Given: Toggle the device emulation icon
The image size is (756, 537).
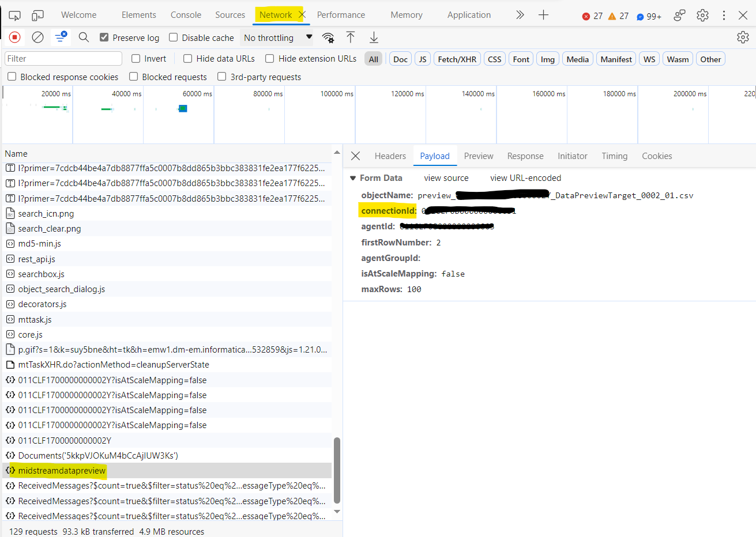Looking at the screenshot, I should (x=38, y=16).
